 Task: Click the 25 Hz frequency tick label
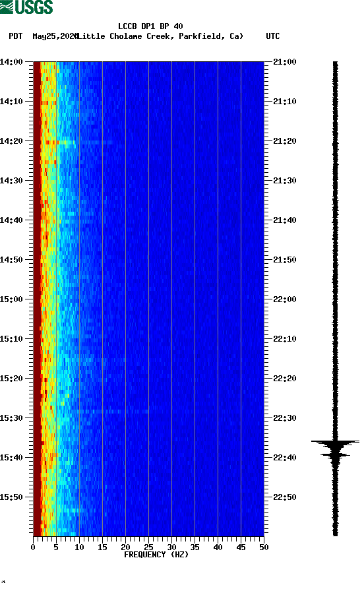click(x=149, y=547)
